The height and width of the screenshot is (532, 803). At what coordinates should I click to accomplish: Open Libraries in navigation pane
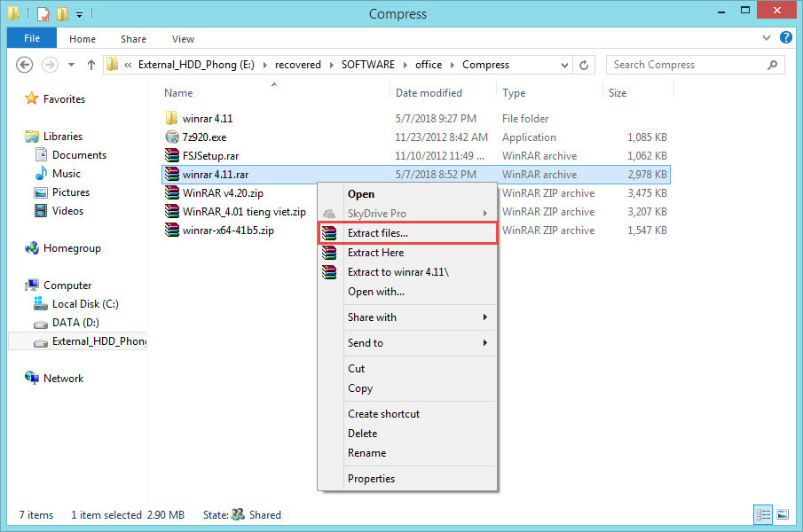(63, 136)
